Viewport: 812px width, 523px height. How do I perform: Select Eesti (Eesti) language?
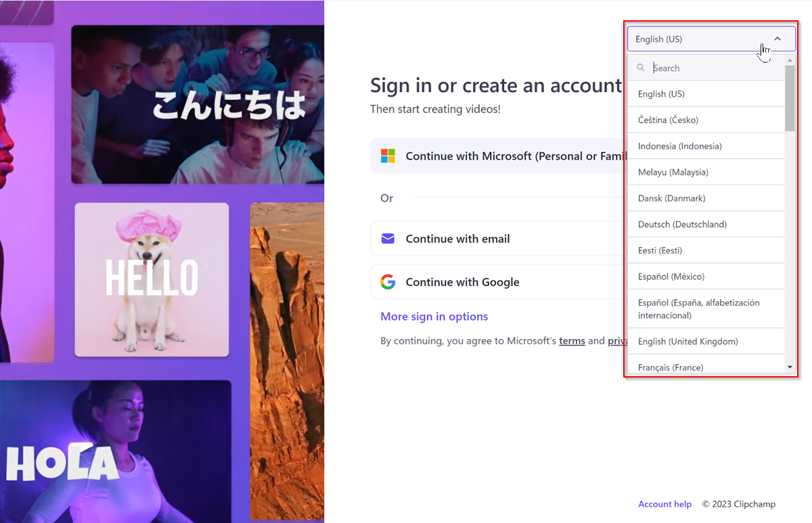tap(706, 250)
